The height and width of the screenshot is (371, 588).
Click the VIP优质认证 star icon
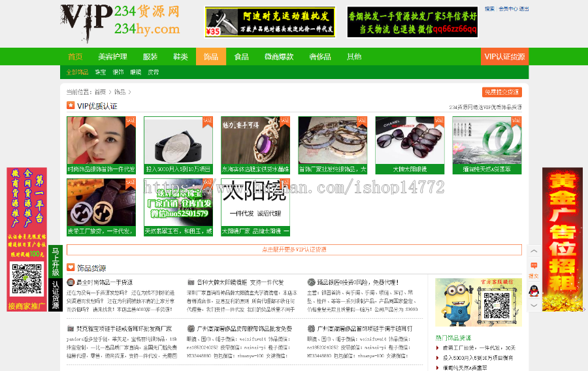pos(71,106)
